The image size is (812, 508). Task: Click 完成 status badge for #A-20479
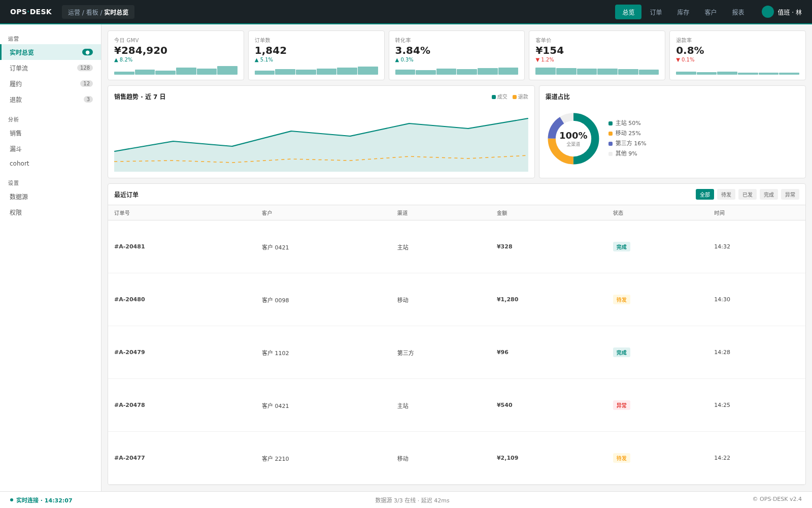pos(621,353)
